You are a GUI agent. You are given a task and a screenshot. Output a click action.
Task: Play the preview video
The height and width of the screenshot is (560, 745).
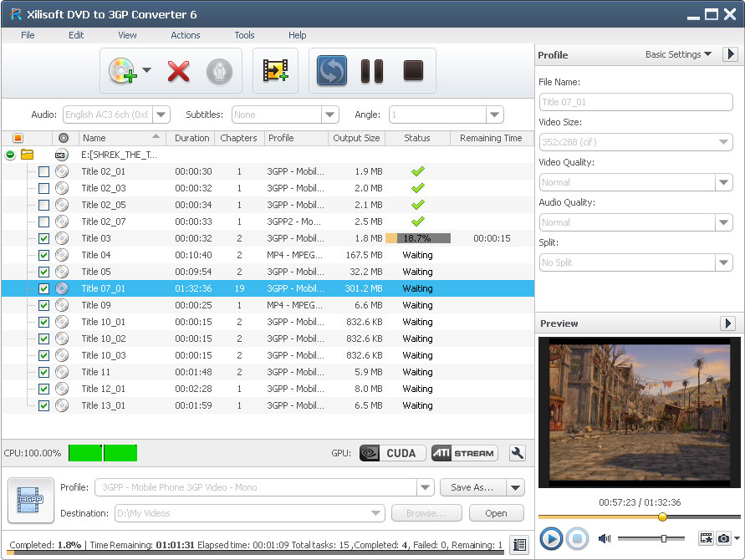point(551,539)
